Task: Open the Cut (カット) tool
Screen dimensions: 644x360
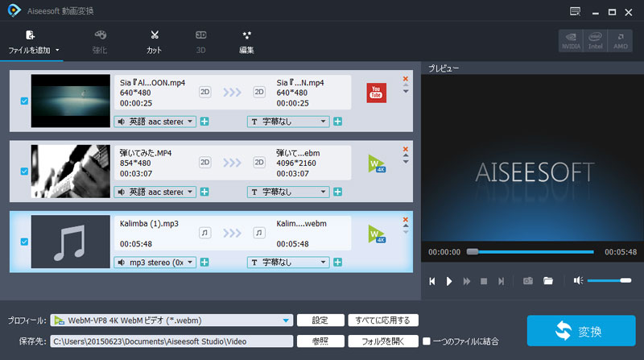Action: [x=154, y=36]
